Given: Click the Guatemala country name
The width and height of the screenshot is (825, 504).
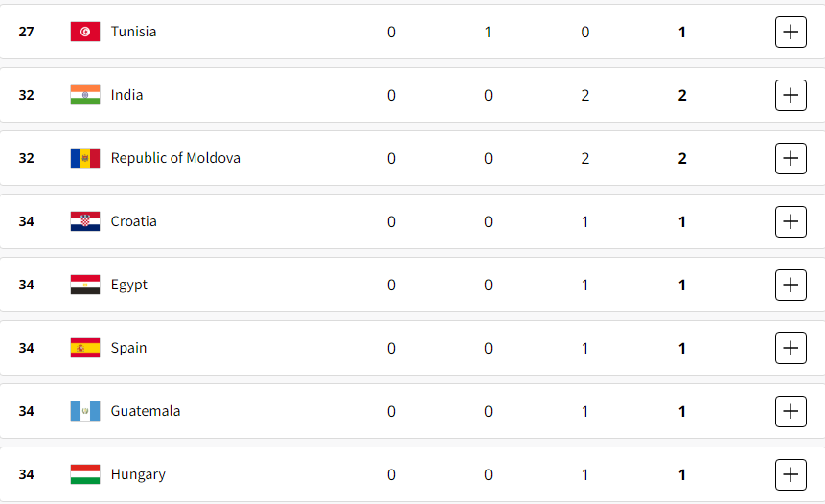Looking at the screenshot, I should click(146, 411).
